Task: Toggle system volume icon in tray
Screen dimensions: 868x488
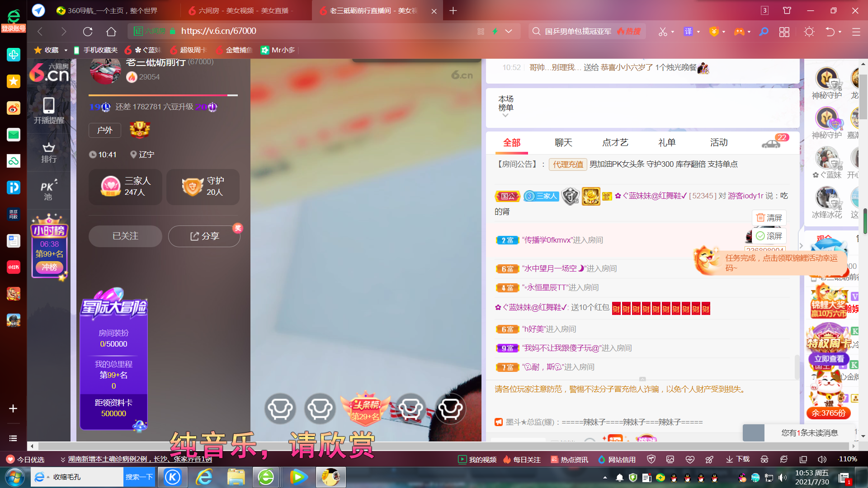Action: [783, 478]
